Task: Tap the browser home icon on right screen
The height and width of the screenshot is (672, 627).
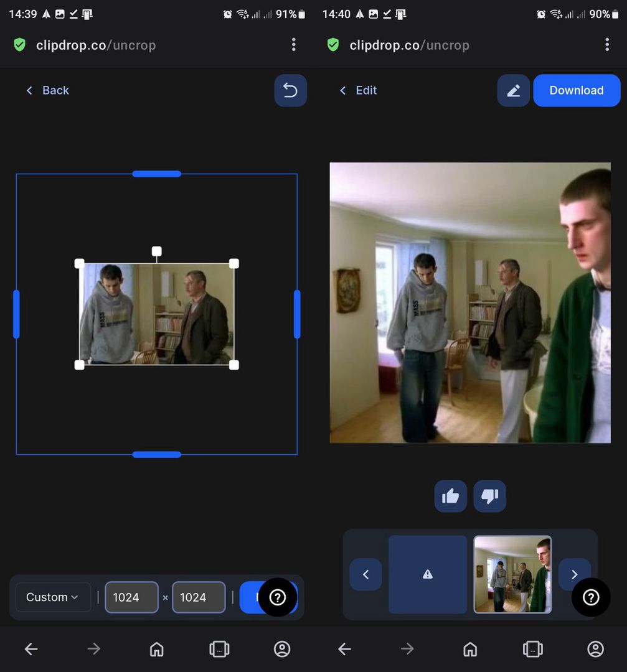Action: (470, 649)
